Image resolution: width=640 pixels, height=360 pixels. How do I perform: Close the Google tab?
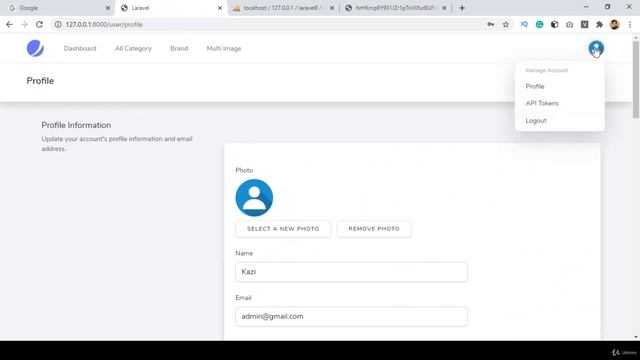(108, 8)
